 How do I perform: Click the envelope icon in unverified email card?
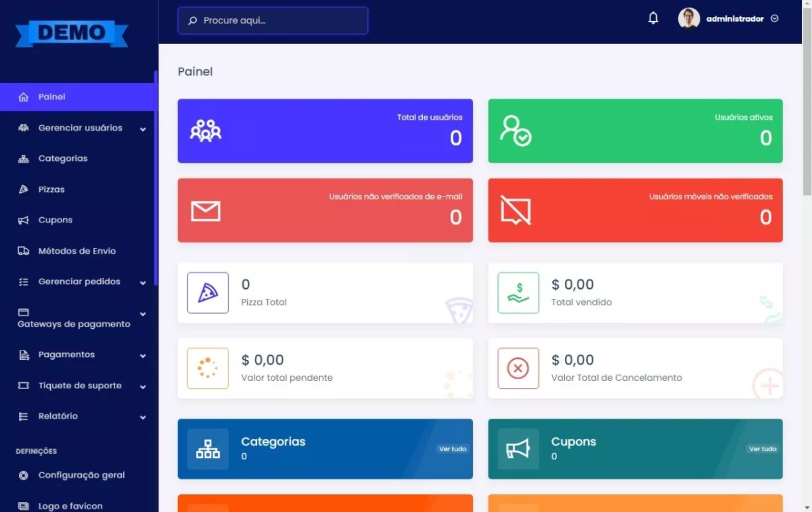206,211
